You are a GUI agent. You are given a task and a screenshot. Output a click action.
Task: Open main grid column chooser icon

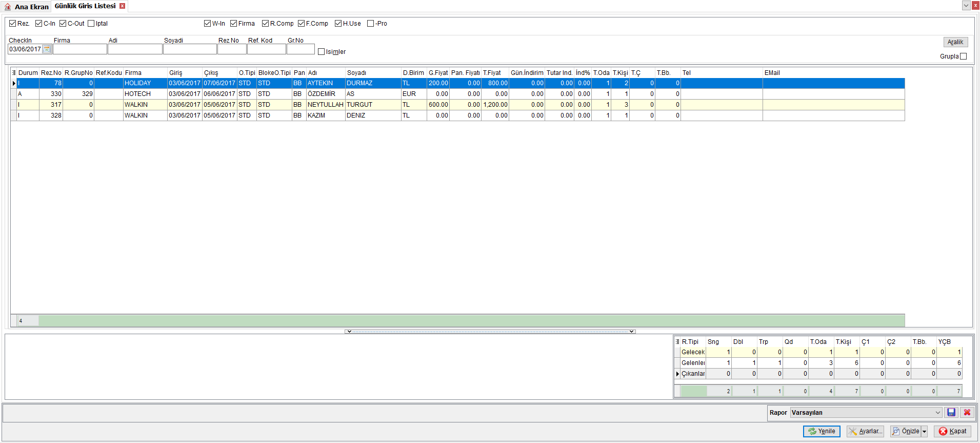[x=14, y=73]
